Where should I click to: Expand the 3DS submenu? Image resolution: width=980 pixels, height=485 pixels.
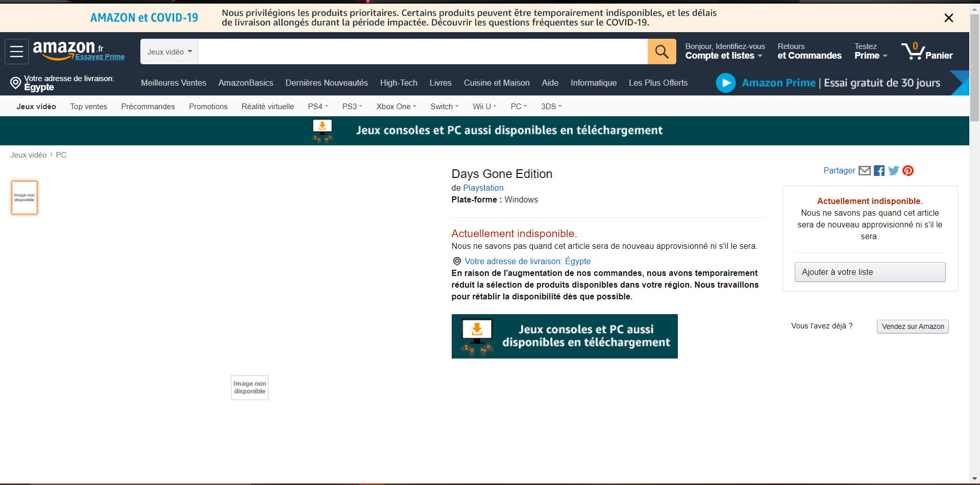tap(551, 106)
